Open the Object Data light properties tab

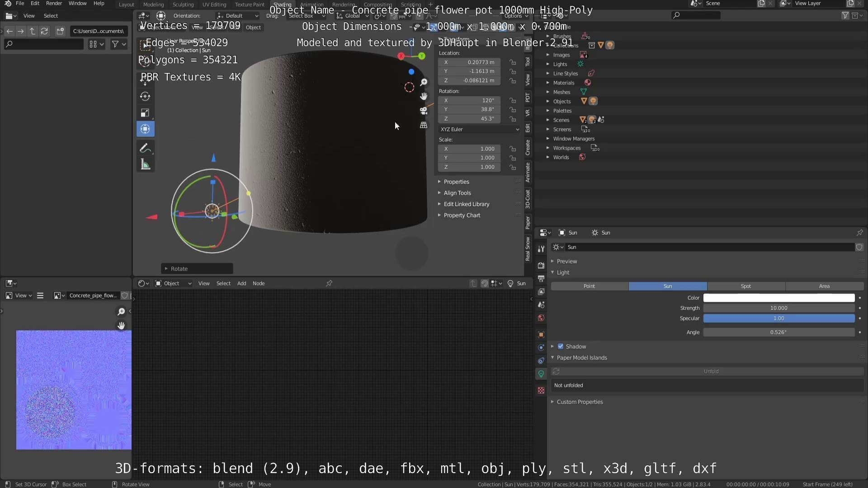coord(541,374)
